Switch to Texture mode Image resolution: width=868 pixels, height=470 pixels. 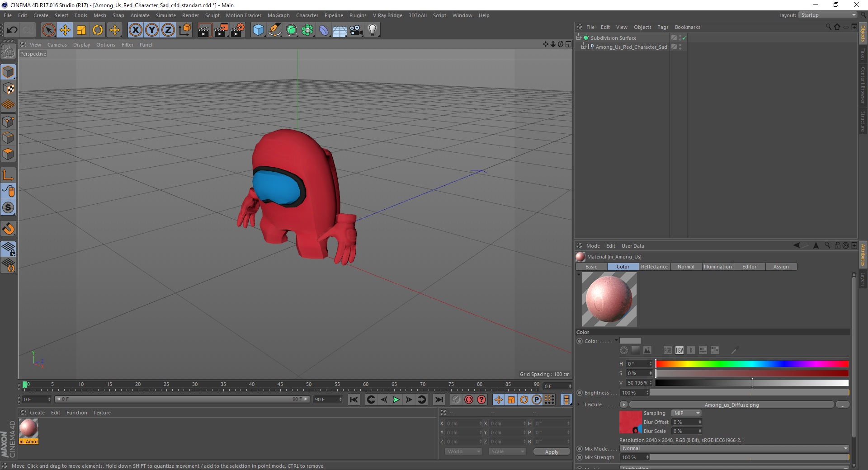point(8,89)
